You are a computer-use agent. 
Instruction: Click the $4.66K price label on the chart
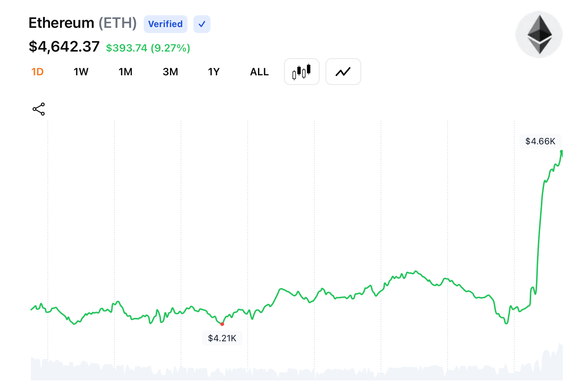[x=540, y=141]
